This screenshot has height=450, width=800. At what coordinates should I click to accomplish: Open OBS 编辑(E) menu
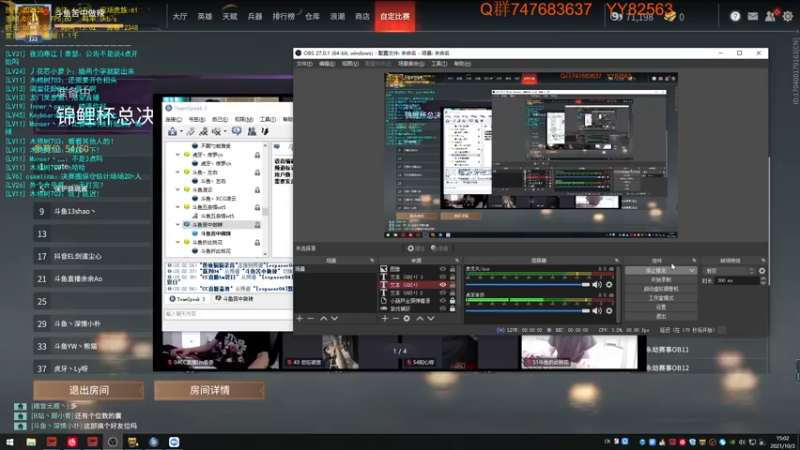(327, 64)
